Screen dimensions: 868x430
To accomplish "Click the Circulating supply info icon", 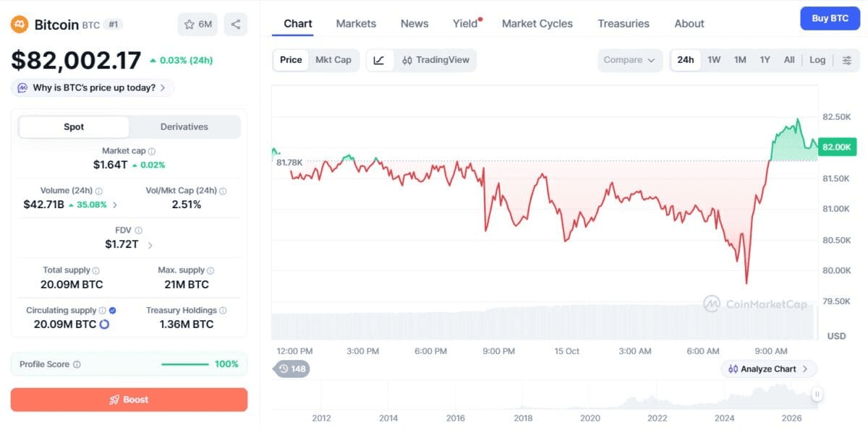I will pyautogui.click(x=103, y=311).
